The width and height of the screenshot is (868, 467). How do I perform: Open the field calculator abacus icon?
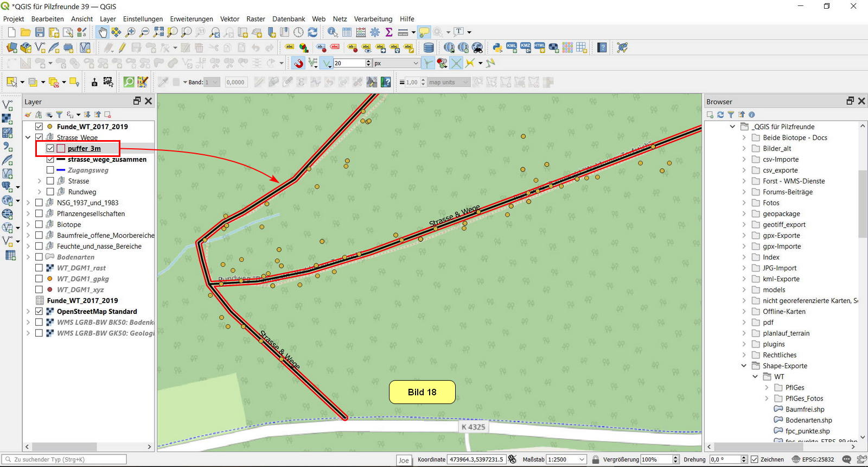click(x=361, y=33)
